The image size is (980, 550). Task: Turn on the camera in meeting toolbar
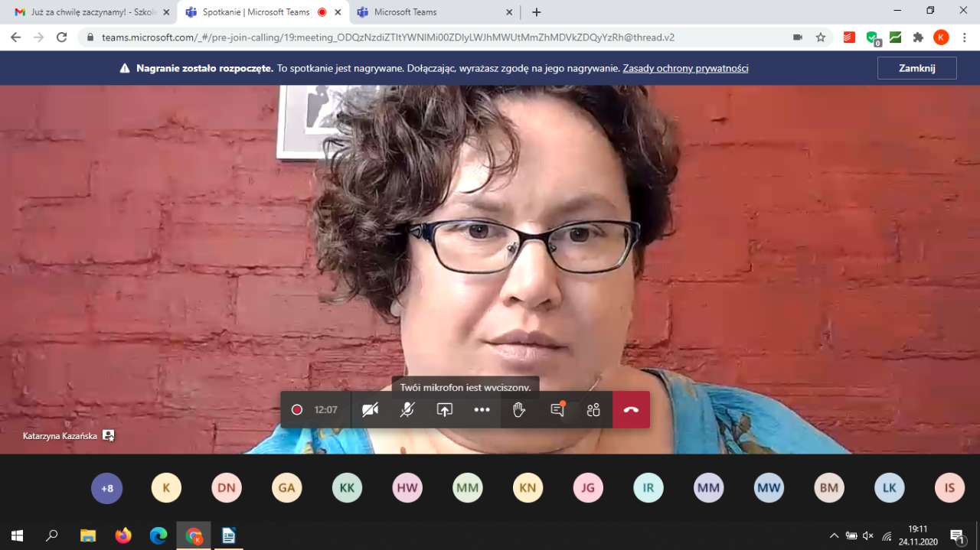370,410
